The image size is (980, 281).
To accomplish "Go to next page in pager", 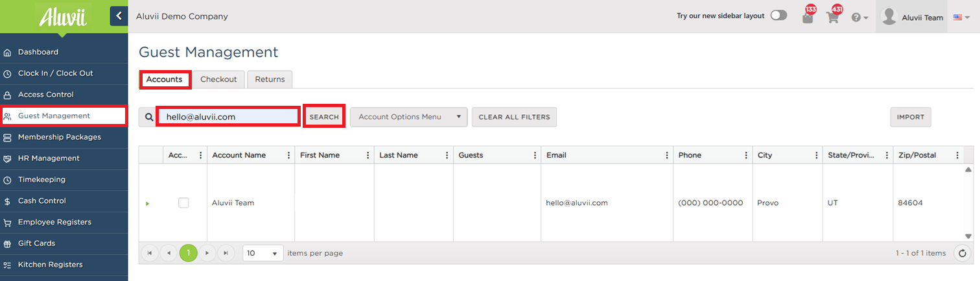I will pyautogui.click(x=207, y=253).
